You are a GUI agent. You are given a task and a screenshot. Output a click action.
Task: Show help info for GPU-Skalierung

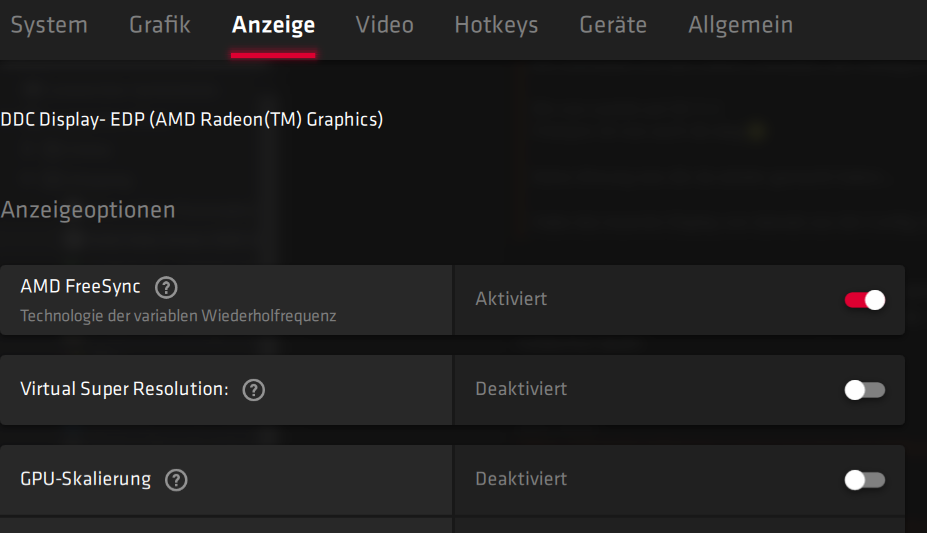pos(176,480)
